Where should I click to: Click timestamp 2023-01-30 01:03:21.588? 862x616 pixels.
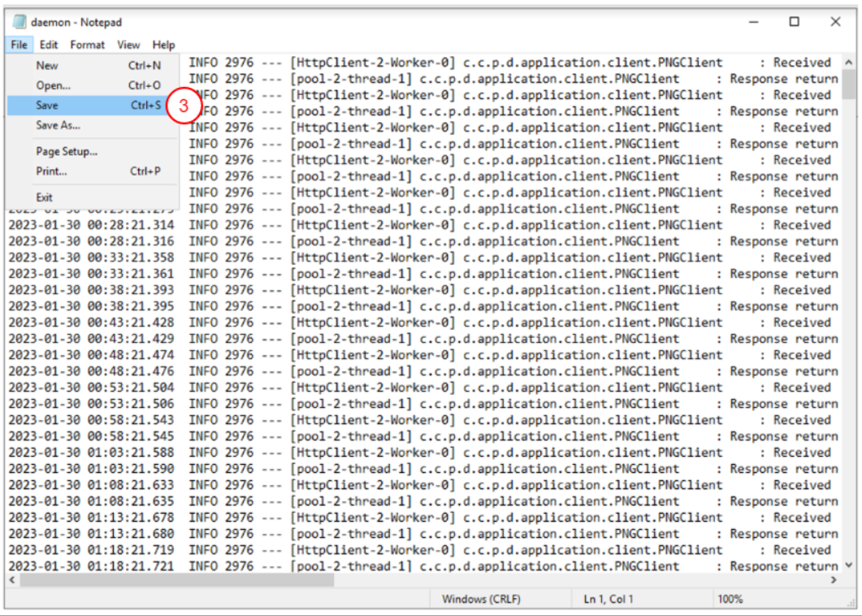click(x=91, y=453)
